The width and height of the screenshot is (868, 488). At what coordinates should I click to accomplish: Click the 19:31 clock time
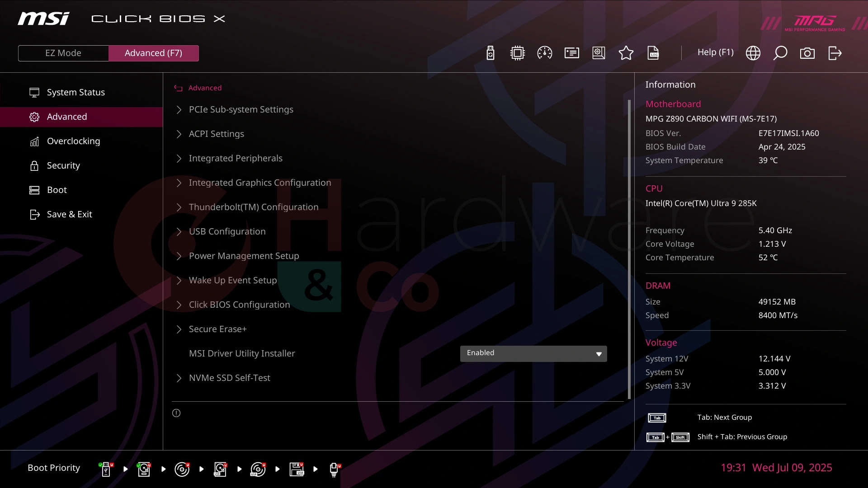(733, 468)
